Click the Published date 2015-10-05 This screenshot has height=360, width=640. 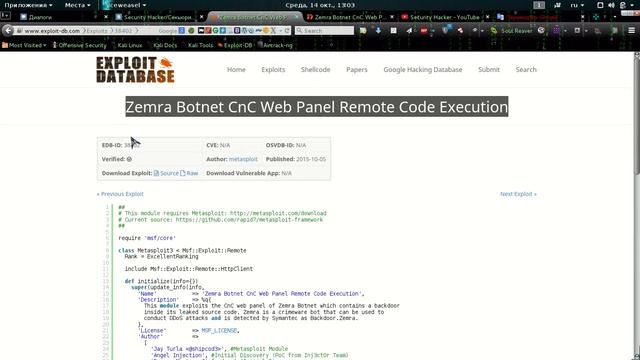(x=311, y=159)
